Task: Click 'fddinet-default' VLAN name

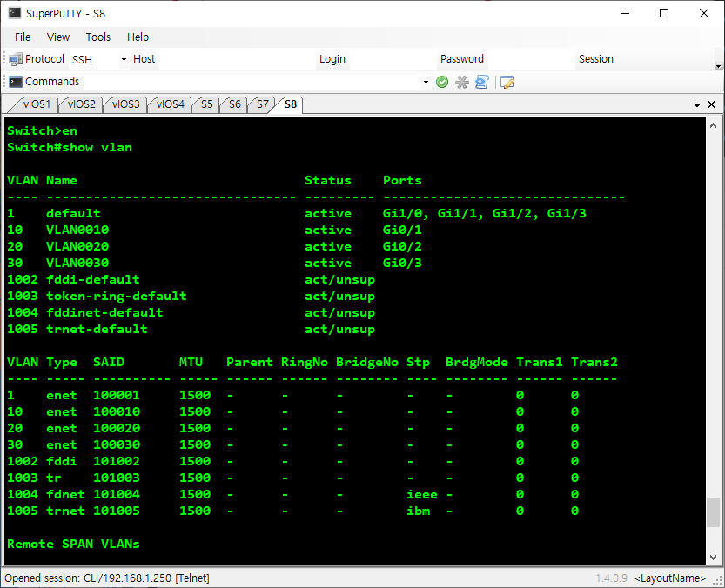Action: tap(104, 312)
